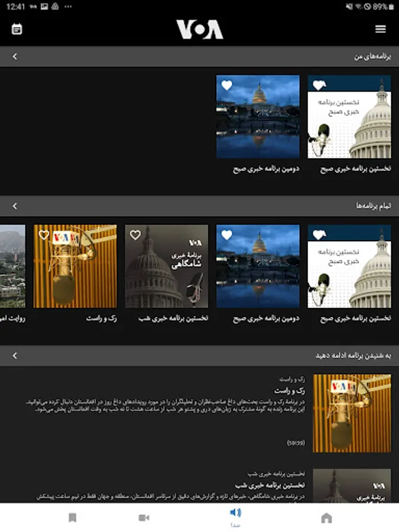399x532 pixels.
Task: Open the partially visible روایت program thumbnail
Action: [12, 267]
